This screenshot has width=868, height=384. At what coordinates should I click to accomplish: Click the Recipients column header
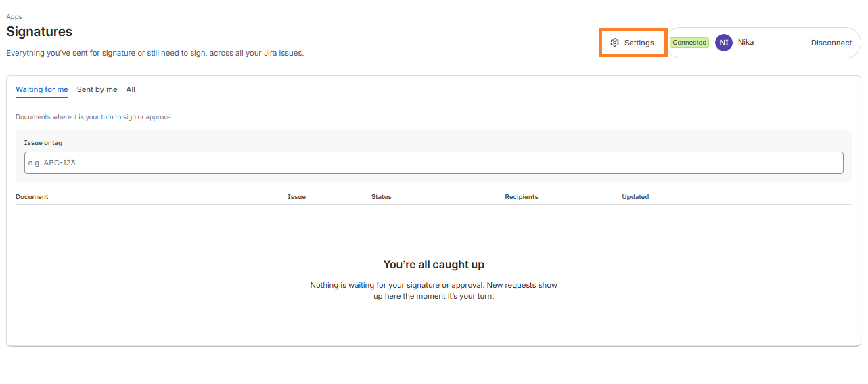(522, 197)
